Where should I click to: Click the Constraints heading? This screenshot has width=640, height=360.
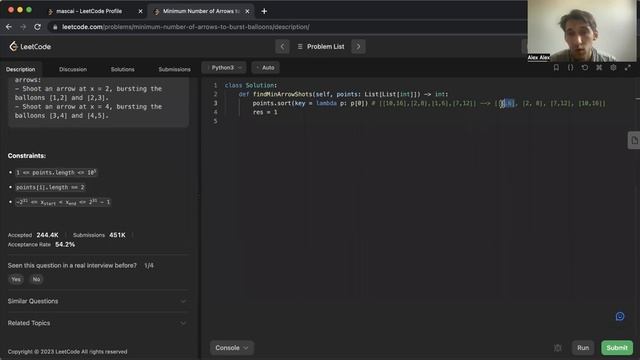coord(27,156)
